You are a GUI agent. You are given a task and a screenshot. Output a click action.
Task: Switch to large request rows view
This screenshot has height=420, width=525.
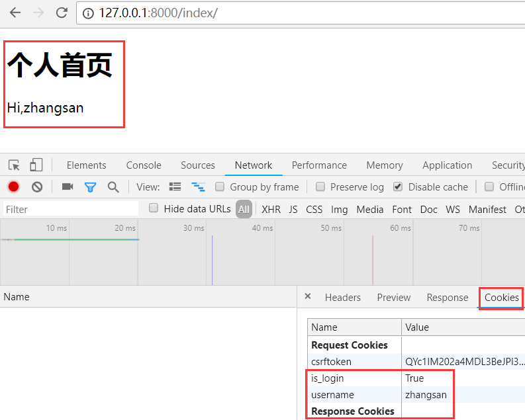click(x=175, y=187)
